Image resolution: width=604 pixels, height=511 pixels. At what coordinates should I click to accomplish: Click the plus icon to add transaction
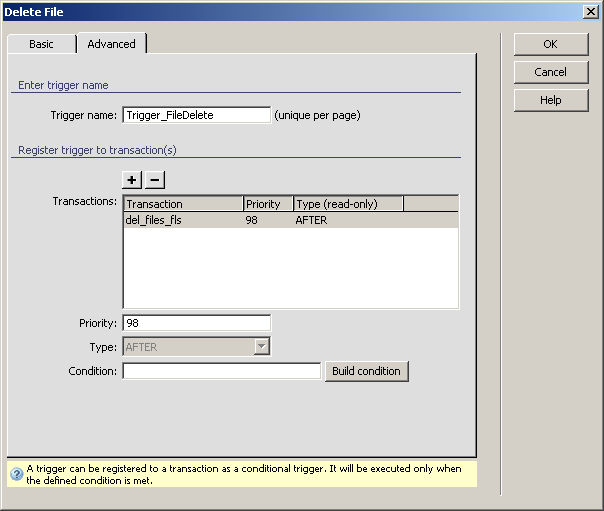(x=132, y=180)
